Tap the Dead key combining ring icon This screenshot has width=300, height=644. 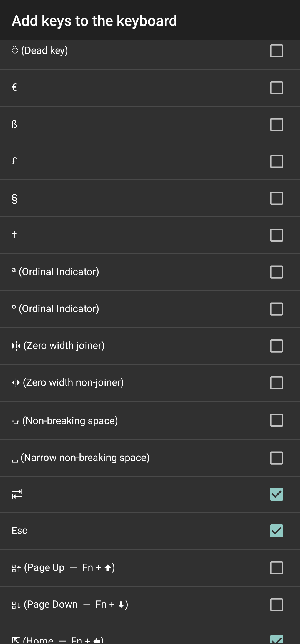15,50
